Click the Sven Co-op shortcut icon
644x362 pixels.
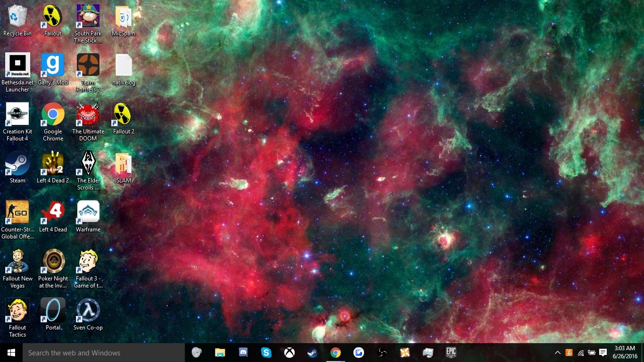point(88,315)
